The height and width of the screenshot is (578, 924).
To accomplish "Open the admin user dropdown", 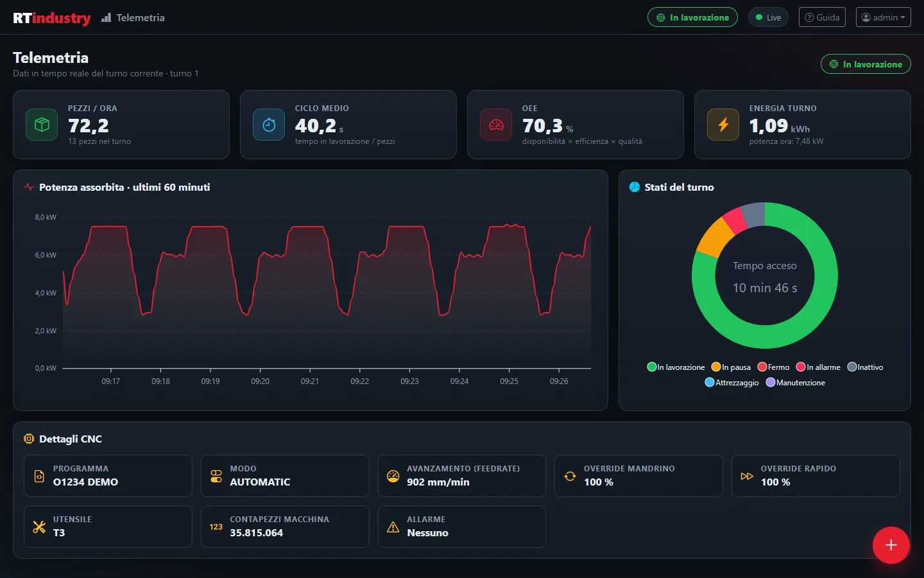I will 884,17.
